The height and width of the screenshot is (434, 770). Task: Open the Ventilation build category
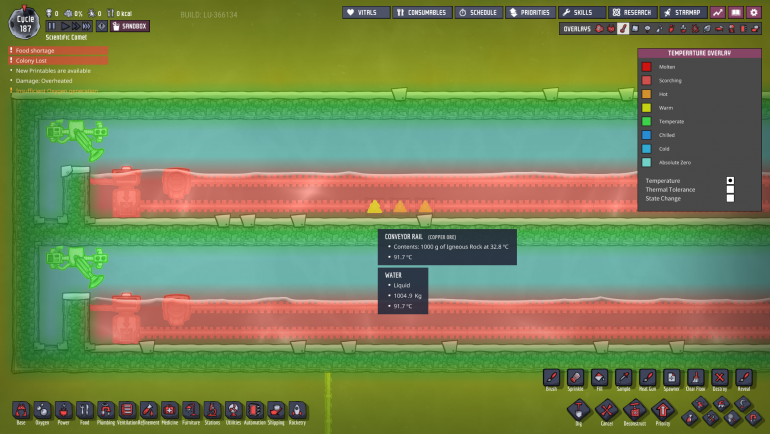pos(127,410)
